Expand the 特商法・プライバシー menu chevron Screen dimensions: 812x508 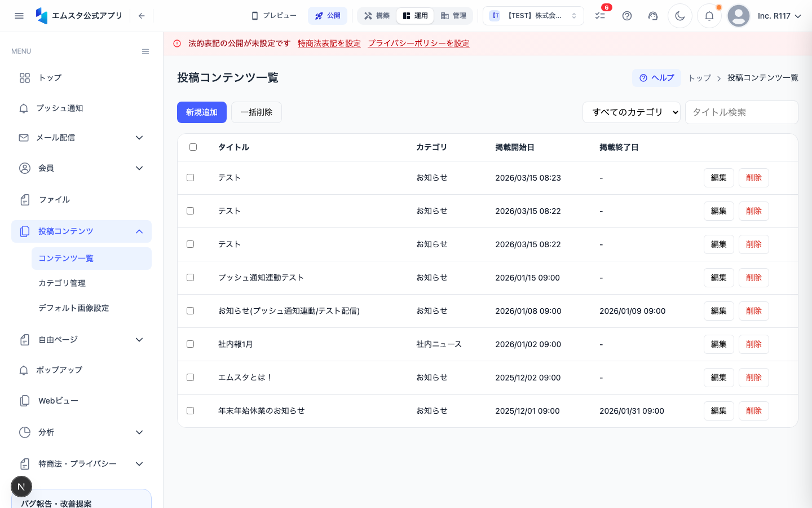139,464
